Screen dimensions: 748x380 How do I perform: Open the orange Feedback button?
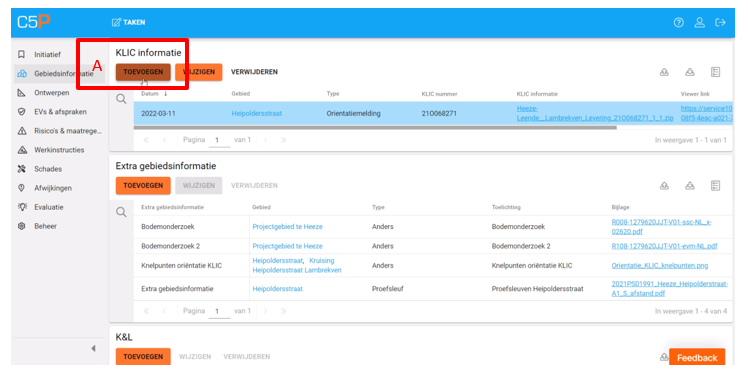coord(697,358)
